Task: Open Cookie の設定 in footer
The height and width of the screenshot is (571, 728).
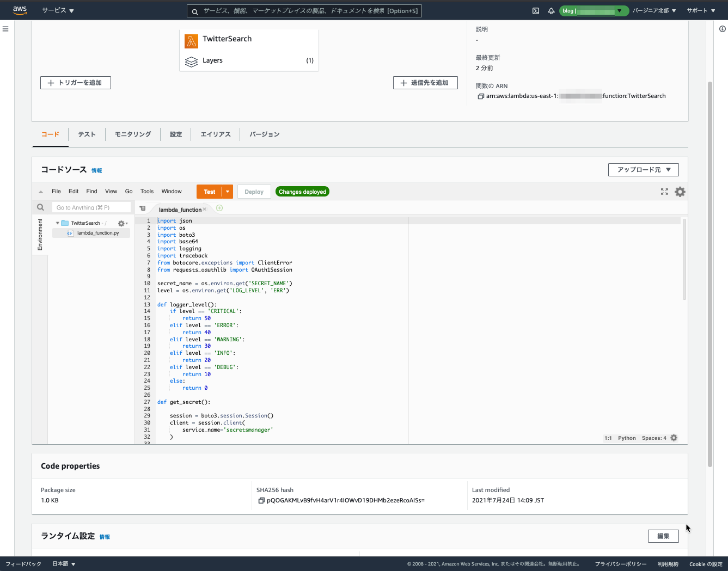Action: (x=706, y=564)
